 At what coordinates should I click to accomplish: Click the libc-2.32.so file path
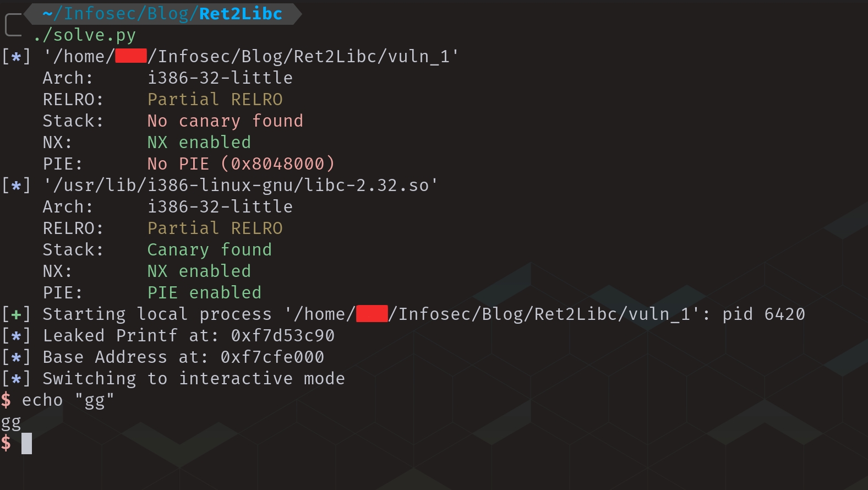point(241,186)
